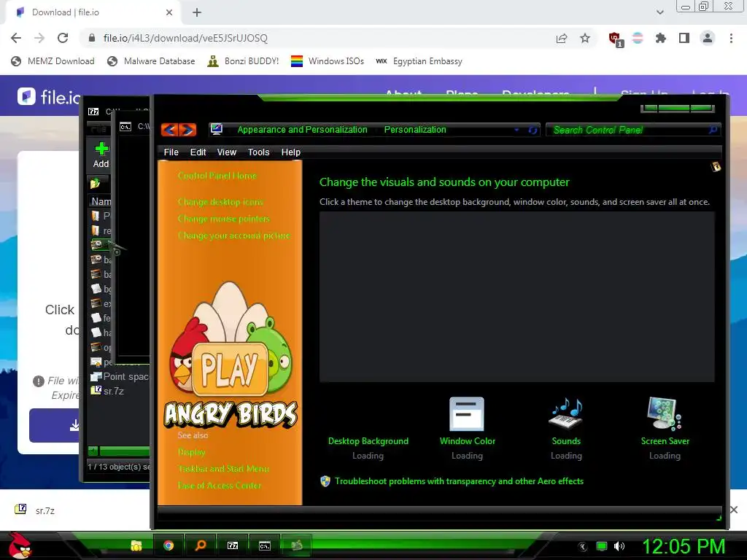The image size is (747, 560).
Task: Click the monitor icon in Control Panel address bar
Action: (x=216, y=129)
